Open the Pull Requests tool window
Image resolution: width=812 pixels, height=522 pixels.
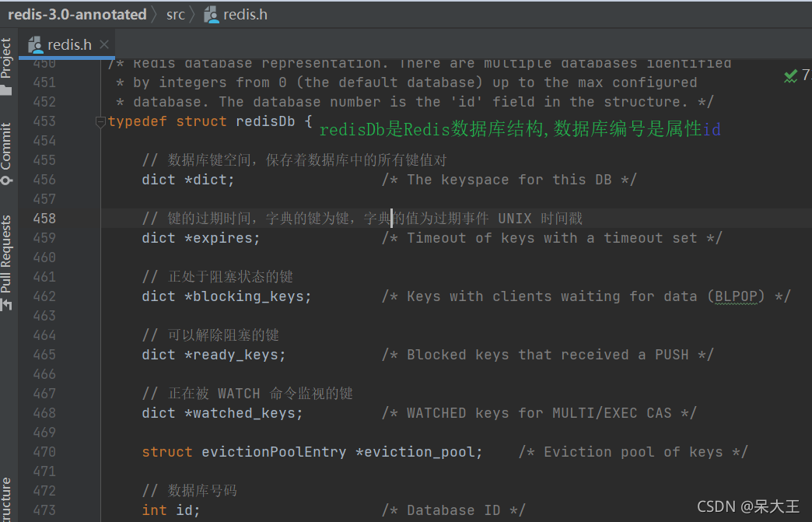click(x=6, y=262)
